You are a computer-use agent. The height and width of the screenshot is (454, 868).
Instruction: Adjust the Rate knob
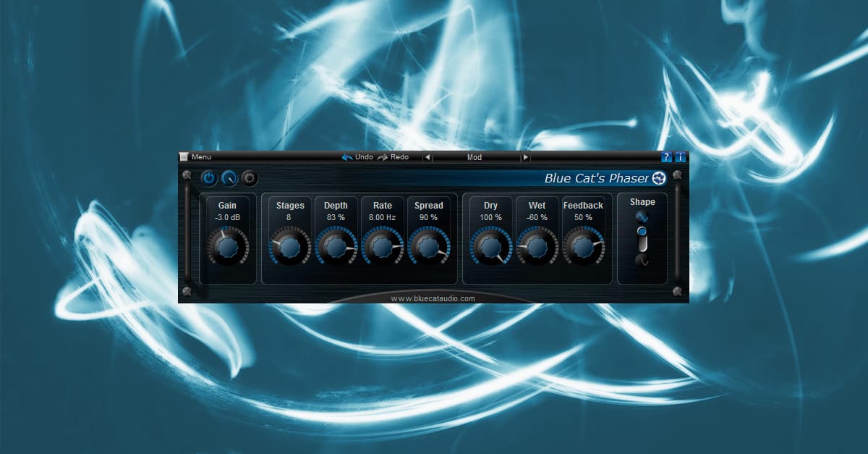pyautogui.click(x=382, y=248)
